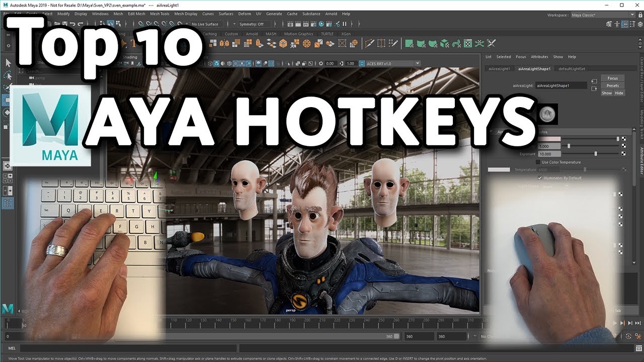644x362 pixels.
Task: Select the defaultLightSet attribute tab
Action: coord(572,68)
